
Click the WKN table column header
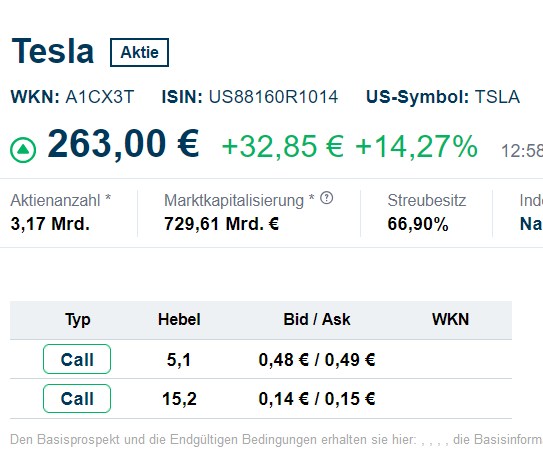(450, 319)
